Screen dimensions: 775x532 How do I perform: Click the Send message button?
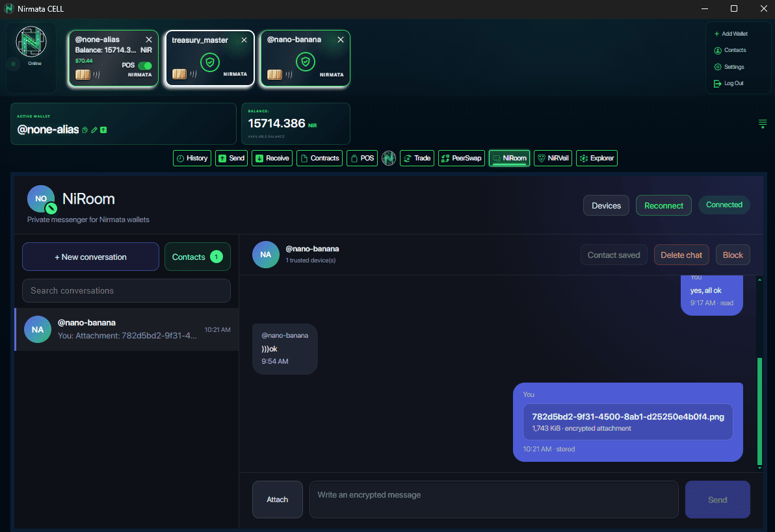pos(717,500)
